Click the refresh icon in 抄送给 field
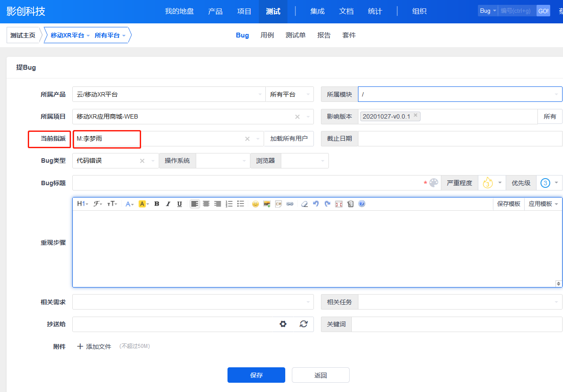 303,324
